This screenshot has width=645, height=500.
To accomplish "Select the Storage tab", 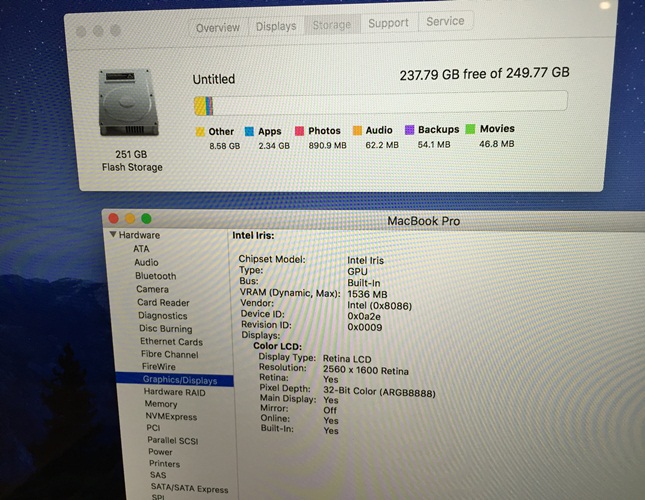I will tap(332, 25).
